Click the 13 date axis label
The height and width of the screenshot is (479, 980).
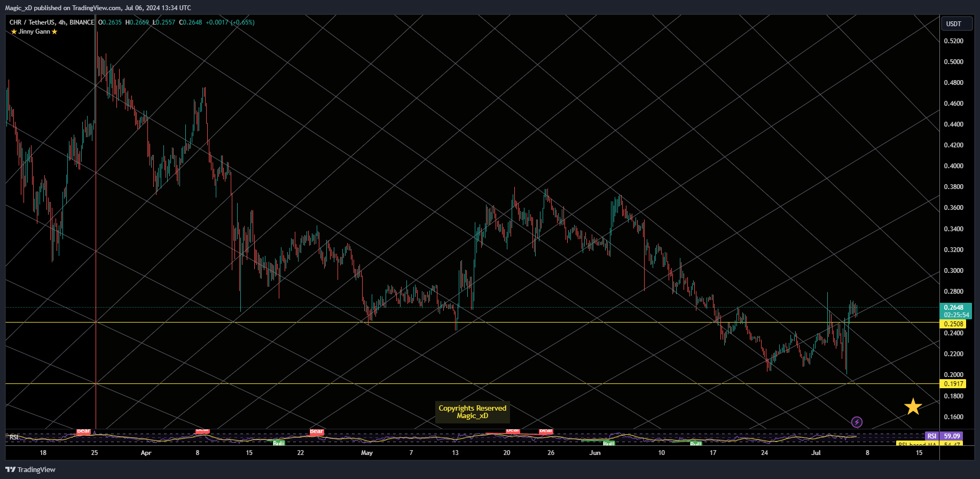click(455, 453)
